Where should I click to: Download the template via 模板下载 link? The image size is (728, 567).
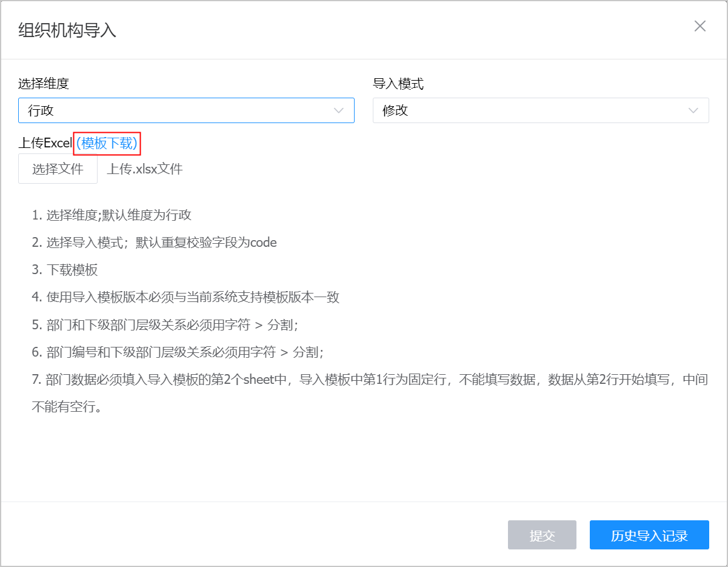point(107,143)
